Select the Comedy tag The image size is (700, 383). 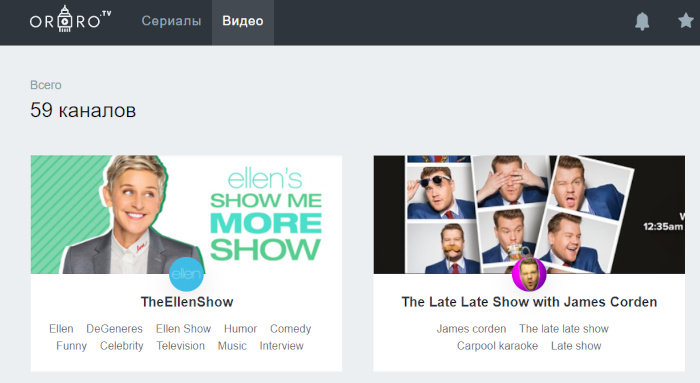pyautogui.click(x=291, y=329)
